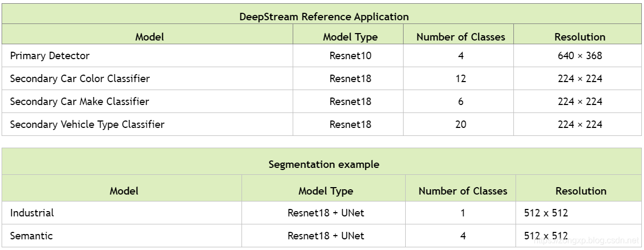This screenshot has height=250, width=644.
Task: Click "224 × 224" in the Car Make Classifier row
Action: [x=580, y=101]
